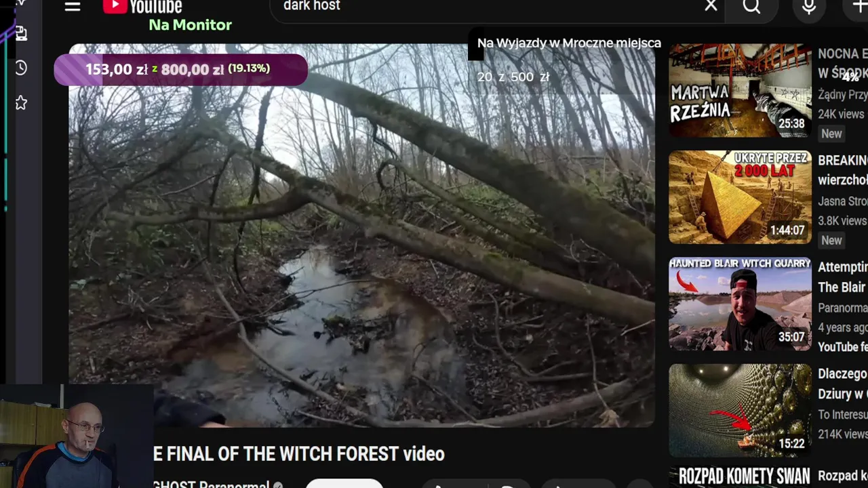The width and height of the screenshot is (868, 488).
Task: Open the 'Attempting... The Blair' video title link
Action: pos(842,277)
